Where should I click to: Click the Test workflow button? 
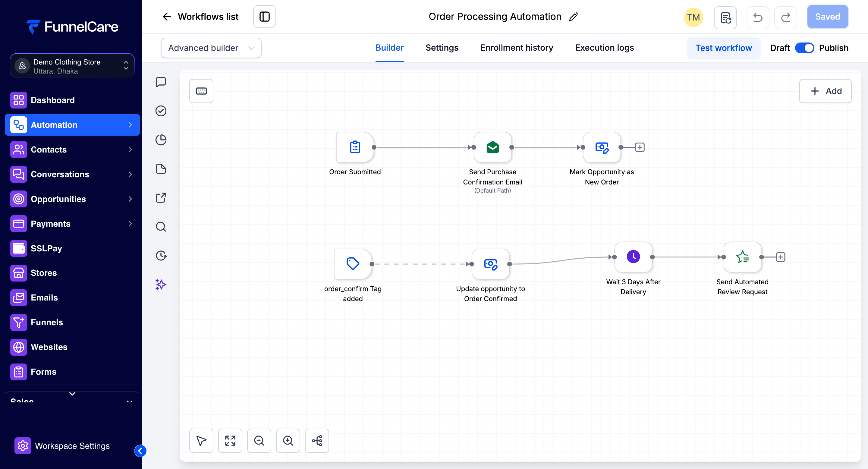(x=723, y=48)
